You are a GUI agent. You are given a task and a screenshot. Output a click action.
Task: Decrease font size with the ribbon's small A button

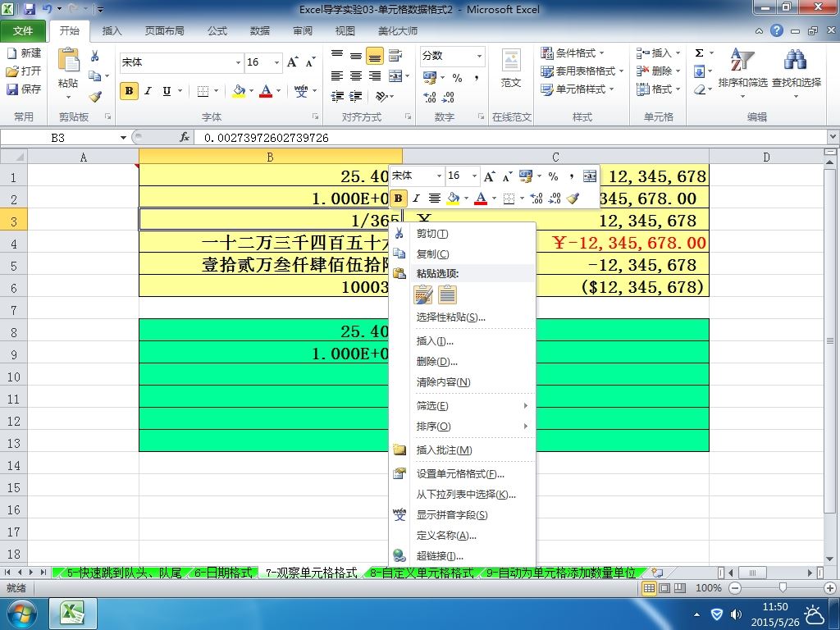(x=310, y=62)
